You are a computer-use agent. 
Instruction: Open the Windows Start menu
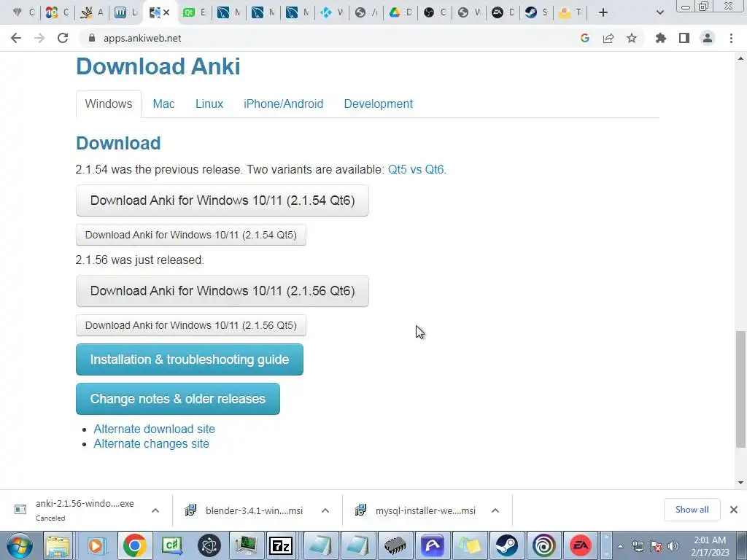click(x=20, y=545)
